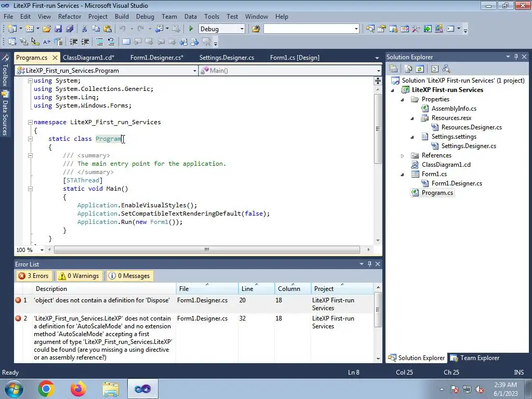Start debugging with the green play icon
This screenshot has width=532, height=399.
click(191, 29)
